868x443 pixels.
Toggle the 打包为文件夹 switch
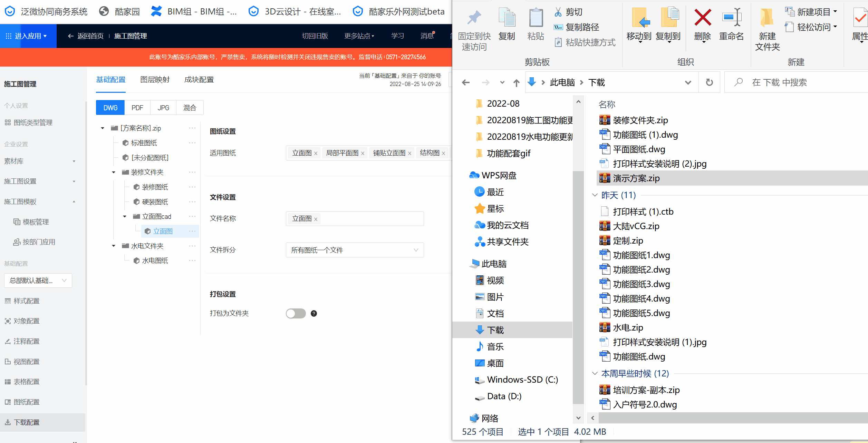[x=296, y=313]
